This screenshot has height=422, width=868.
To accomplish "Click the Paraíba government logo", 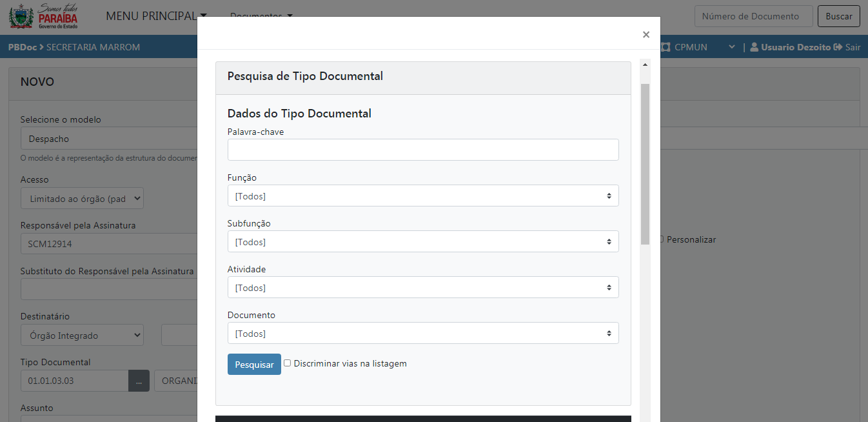I will coord(43,17).
